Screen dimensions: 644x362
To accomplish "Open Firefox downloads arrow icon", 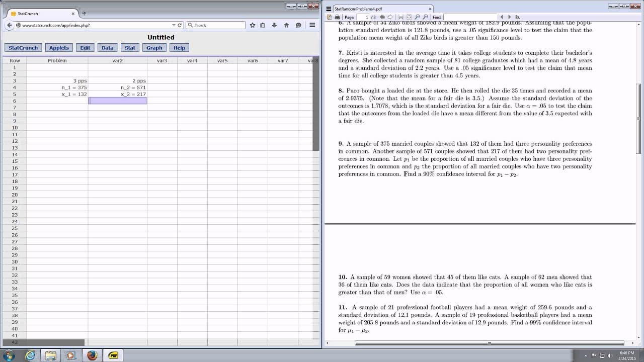I will click(x=274, y=25).
